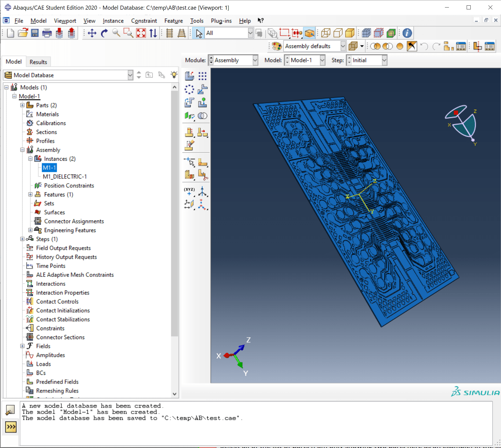
Task: Open the Linear Pattern tool
Action: (203, 76)
